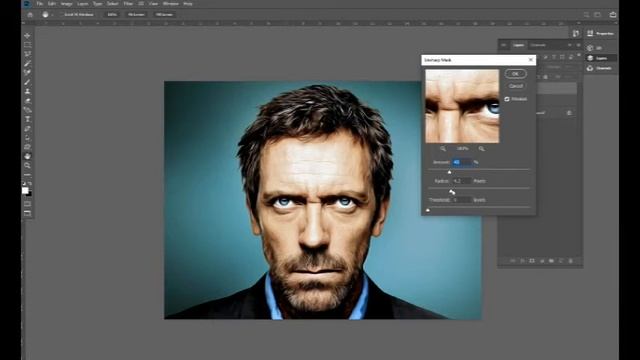Switch to the Channels tab in panel

coord(538,45)
